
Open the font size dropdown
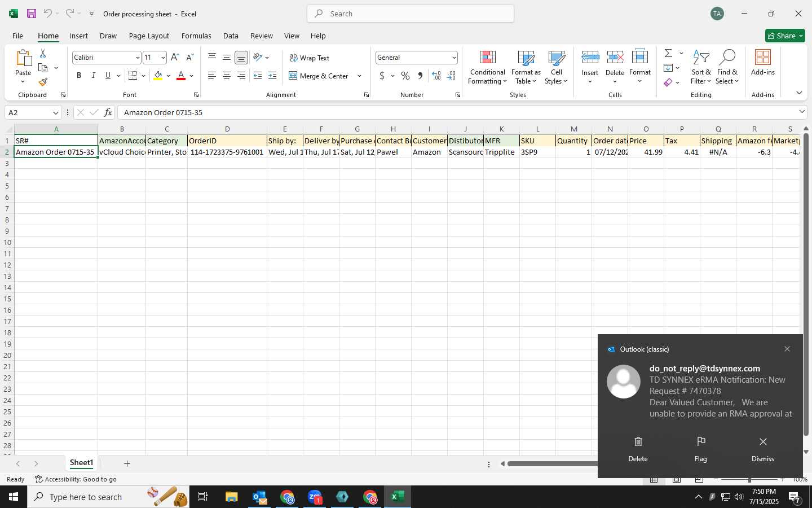(163, 58)
